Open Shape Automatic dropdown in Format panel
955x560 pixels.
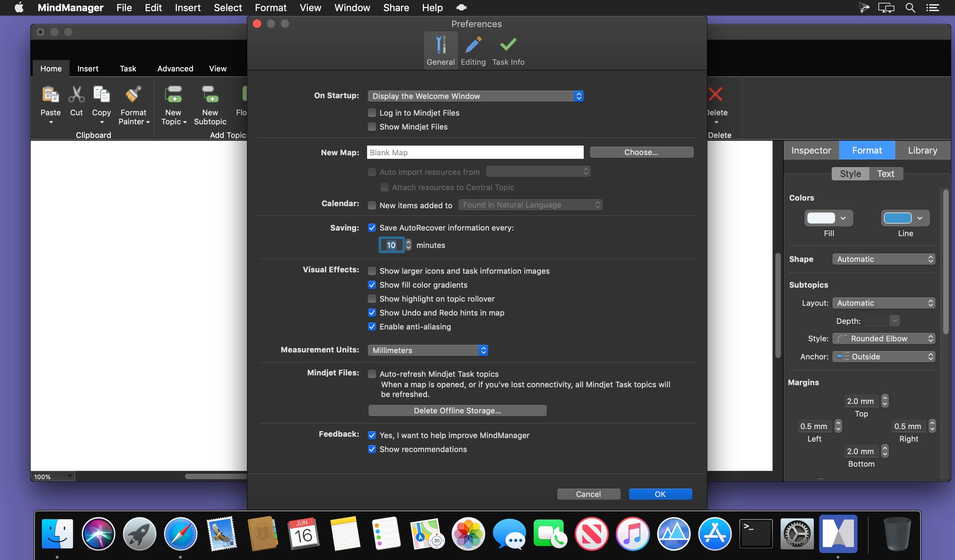click(883, 259)
